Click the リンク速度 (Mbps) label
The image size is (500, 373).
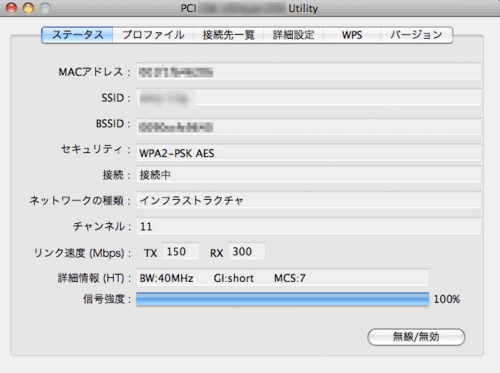pos(82,253)
